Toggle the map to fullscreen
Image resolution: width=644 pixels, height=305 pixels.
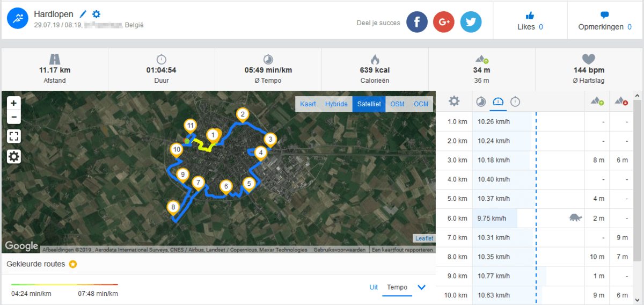click(13, 136)
